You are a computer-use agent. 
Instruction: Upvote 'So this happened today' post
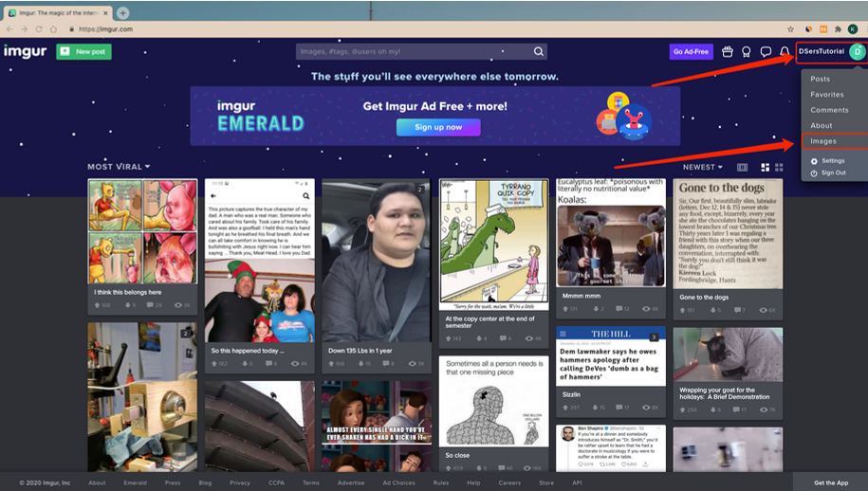click(x=214, y=363)
